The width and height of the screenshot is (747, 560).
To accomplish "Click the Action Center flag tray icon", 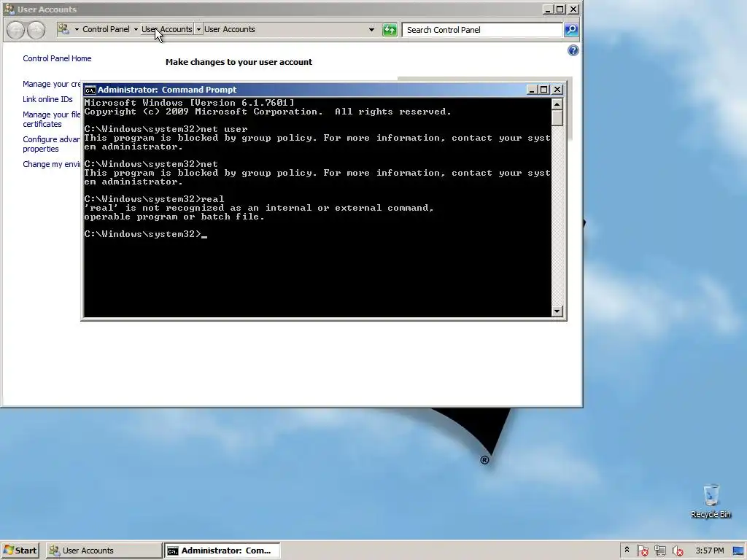I will pos(642,551).
